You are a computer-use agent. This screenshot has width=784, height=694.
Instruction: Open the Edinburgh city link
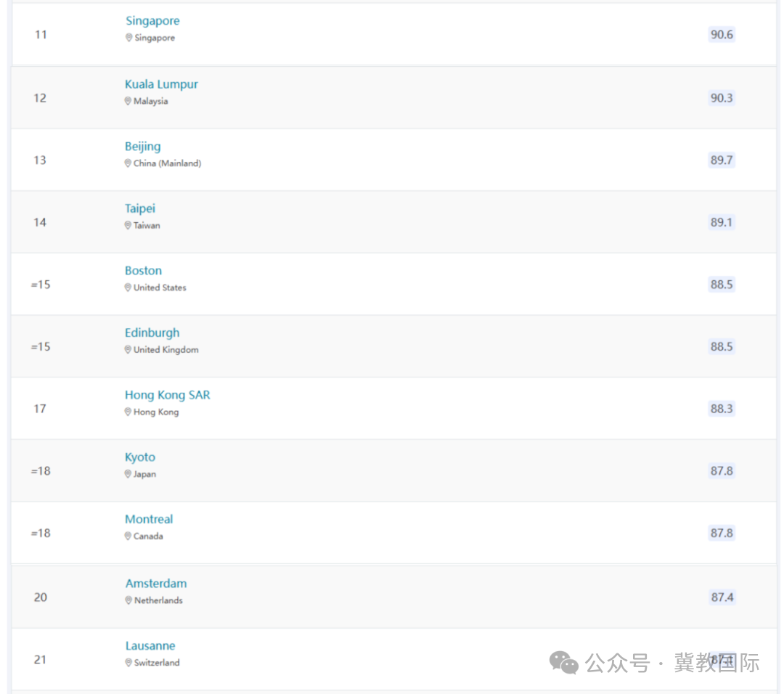152,332
